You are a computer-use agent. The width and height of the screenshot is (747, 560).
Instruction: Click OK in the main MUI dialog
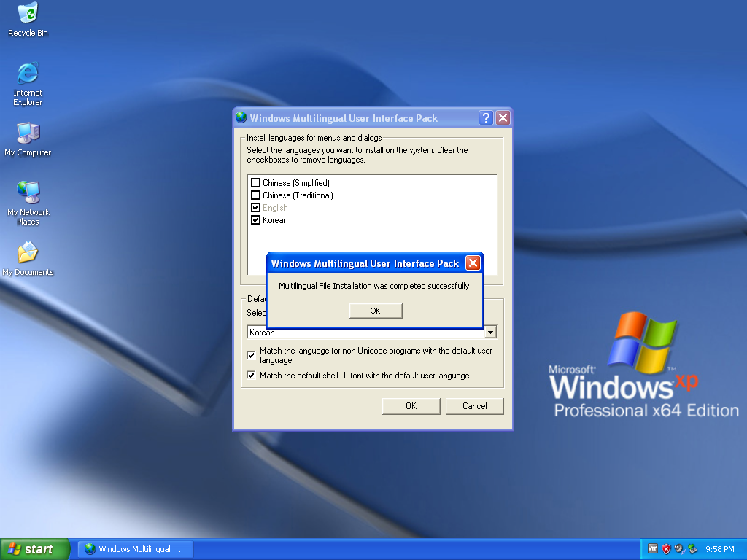411,406
